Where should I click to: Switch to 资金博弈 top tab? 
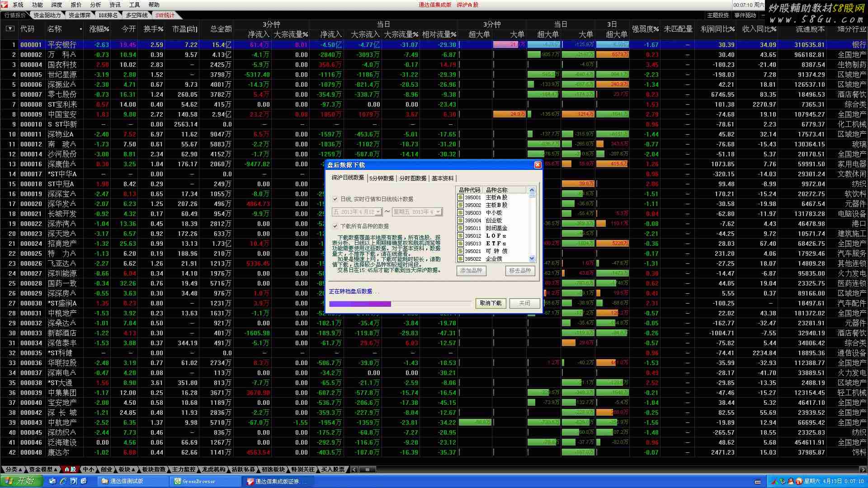[80, 15]
